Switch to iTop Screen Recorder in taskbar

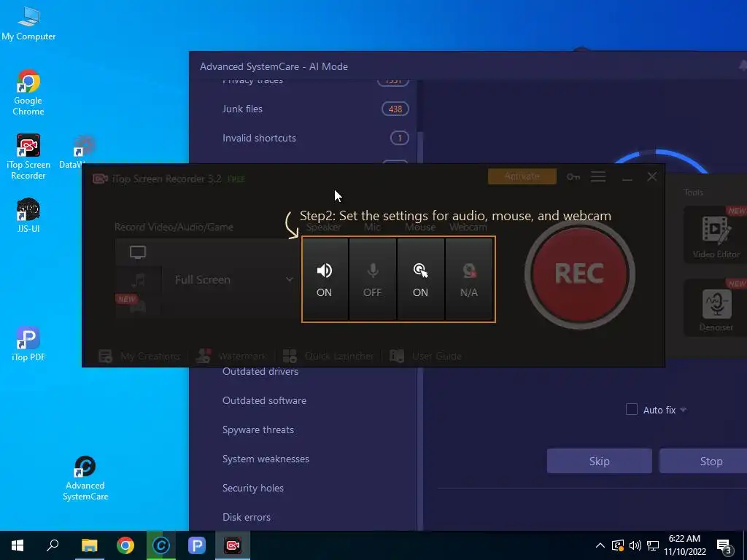[233, 545]
